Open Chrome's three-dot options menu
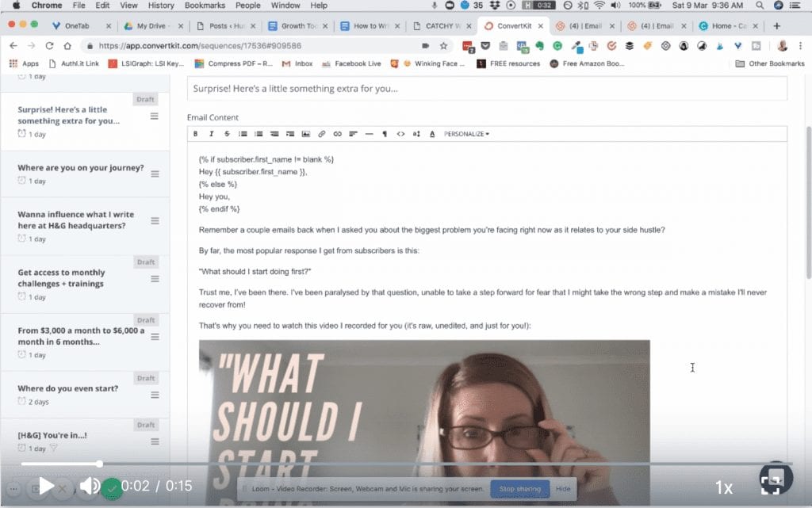Viewport: 812px width, 508px height. tap(800, 46)
